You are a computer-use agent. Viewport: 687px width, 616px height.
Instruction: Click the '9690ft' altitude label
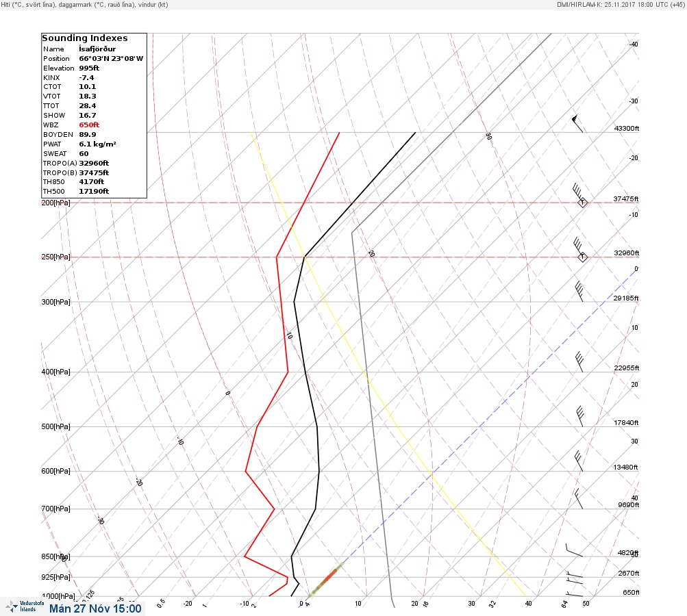point(628,505)
